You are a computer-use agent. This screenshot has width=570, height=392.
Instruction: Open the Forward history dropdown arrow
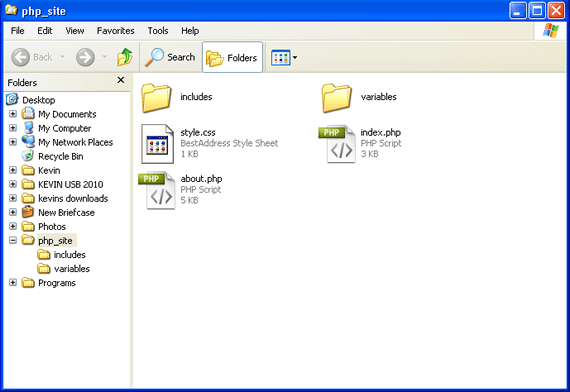(105, 57)
